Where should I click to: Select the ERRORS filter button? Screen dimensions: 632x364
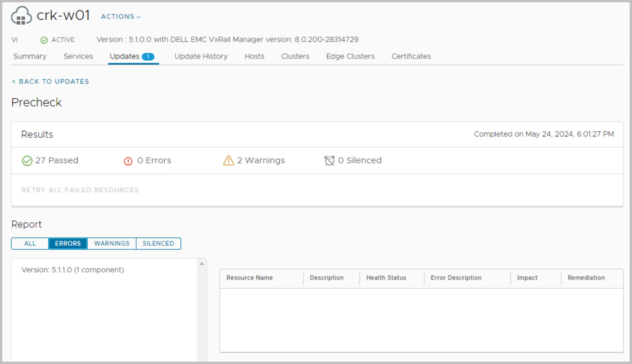pos(68,243)
